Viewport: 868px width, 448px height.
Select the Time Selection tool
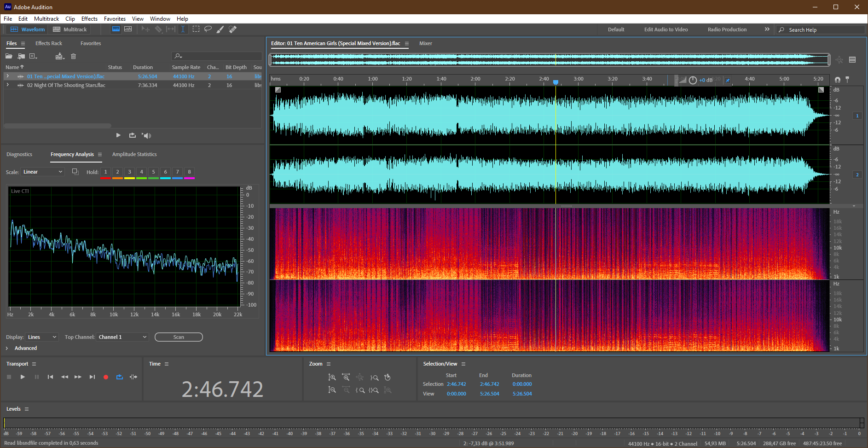point(183,29)
